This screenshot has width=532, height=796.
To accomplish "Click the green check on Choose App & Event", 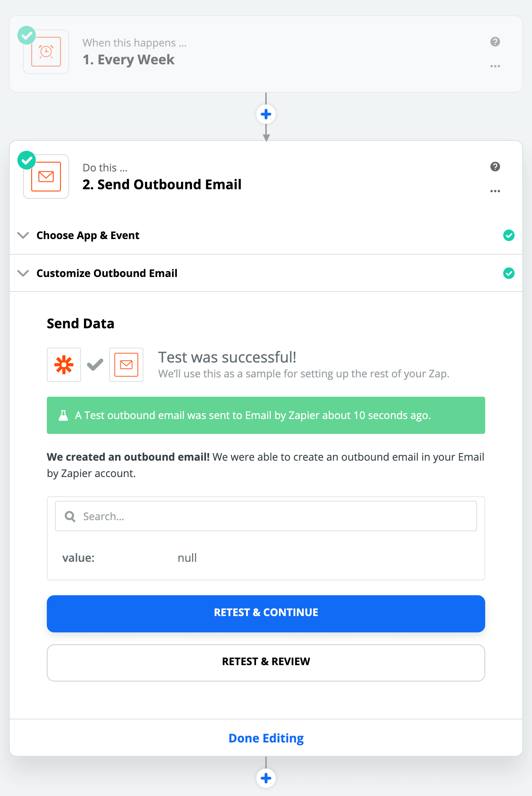I will click(x=509, y=235).
